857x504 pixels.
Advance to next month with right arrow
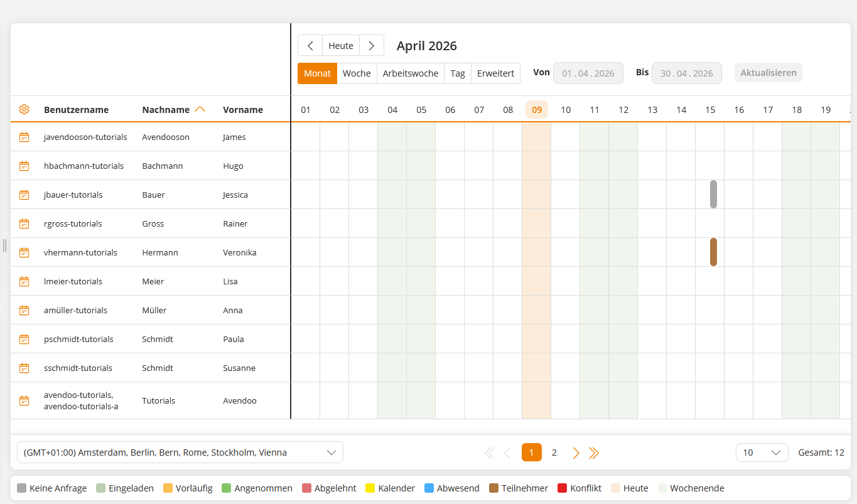coord(372,46)
